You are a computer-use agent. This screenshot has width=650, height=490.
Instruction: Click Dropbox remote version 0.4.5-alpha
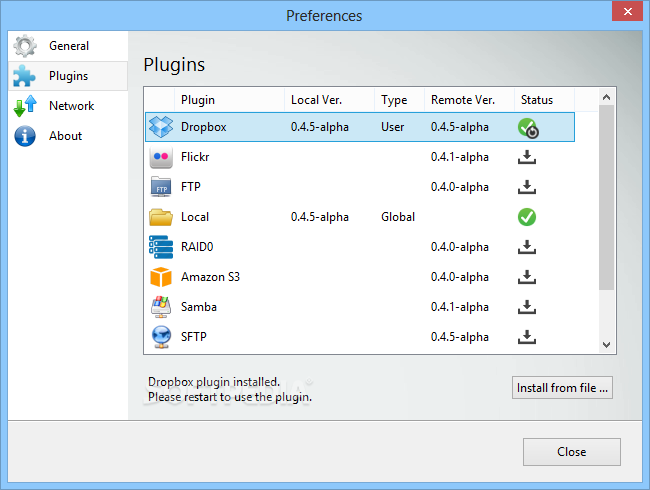point(460,127)
